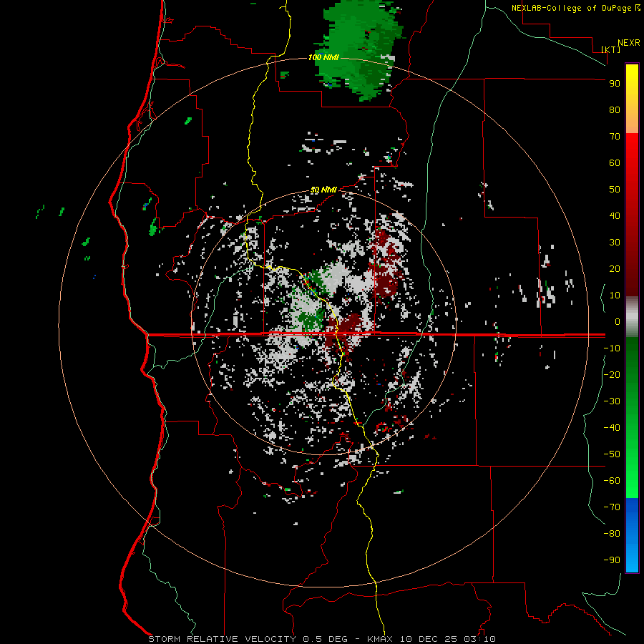The image size is (644, 644).
Task: Click the [KT] units label
Action: [611, 49]
